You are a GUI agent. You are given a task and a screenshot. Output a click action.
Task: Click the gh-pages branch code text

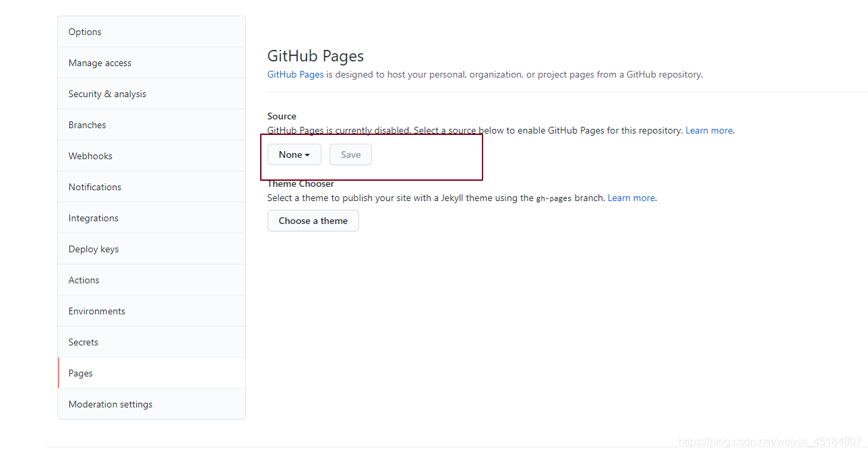[554, 198]
